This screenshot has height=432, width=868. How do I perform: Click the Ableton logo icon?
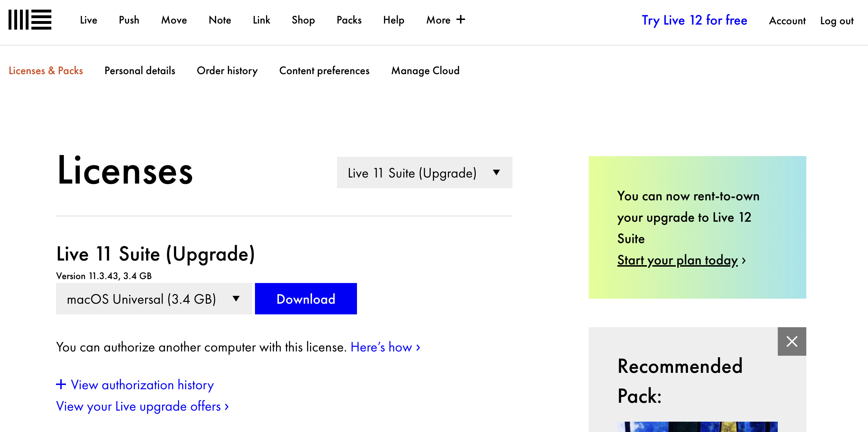click(30, 20)
